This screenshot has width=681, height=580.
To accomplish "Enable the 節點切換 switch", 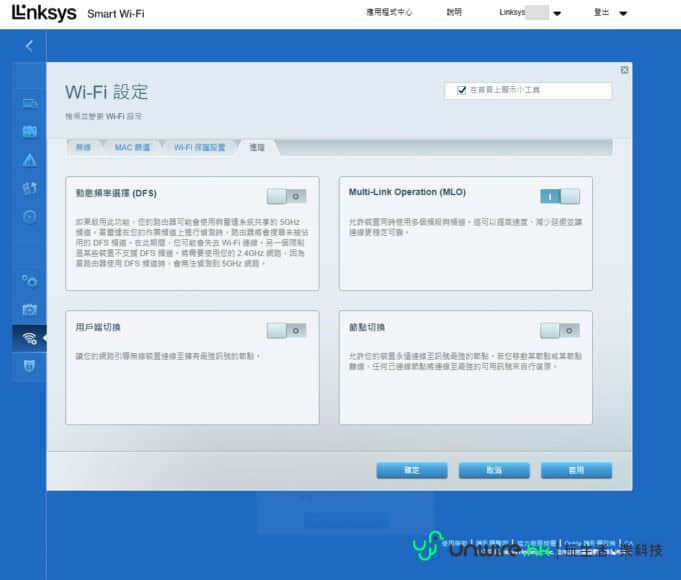I will pyautogui.click(x=560, y=330).
